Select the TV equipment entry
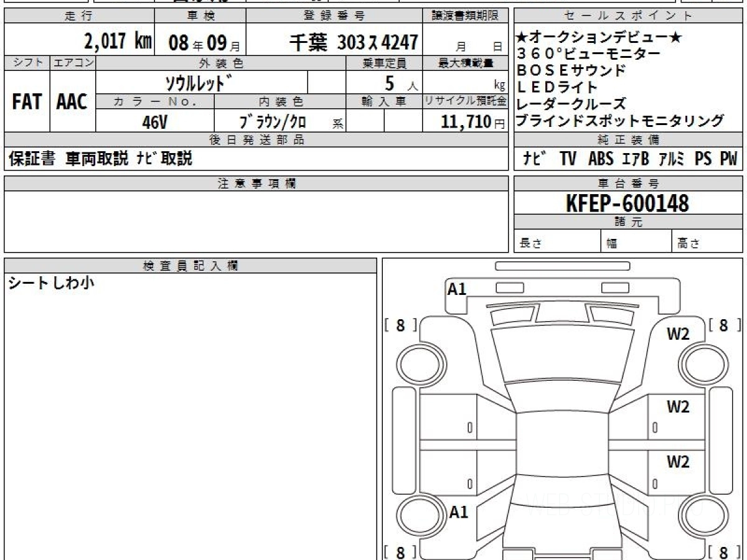 tap(568, 159)
